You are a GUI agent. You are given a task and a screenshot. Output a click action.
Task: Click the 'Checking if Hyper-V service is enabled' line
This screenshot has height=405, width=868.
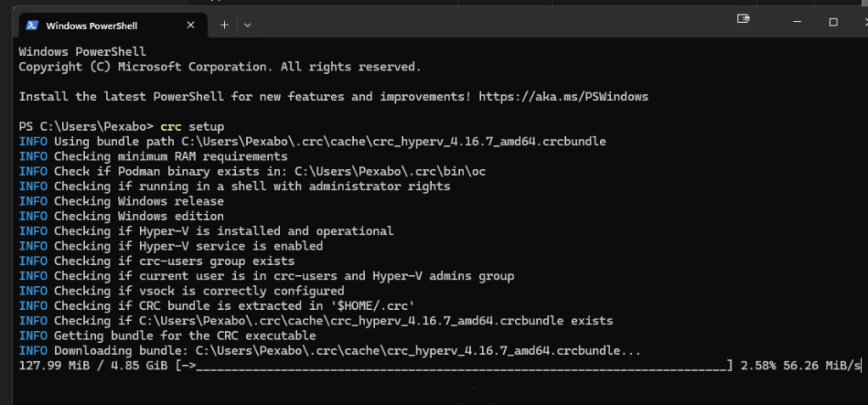[x=171, y=246]
